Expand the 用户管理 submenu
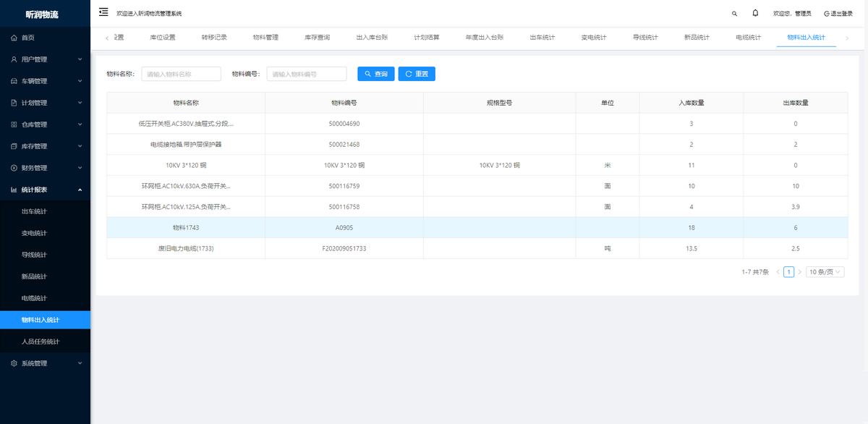The height and width of the screenshot is (424, 868). [45, 59]
